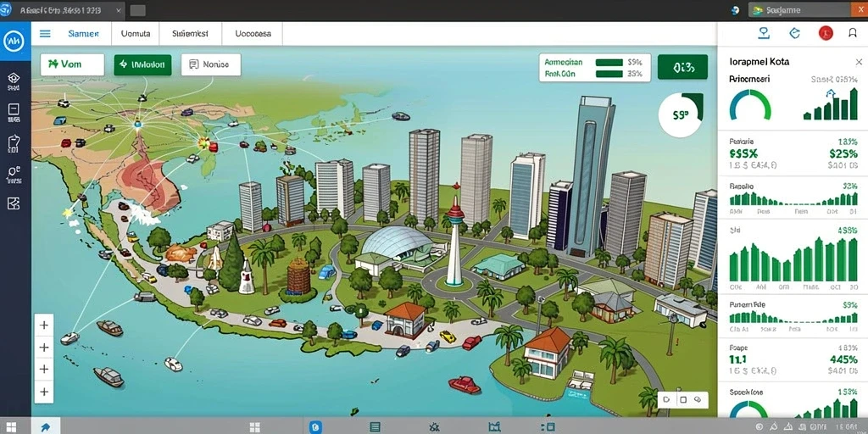Click the clipboard icon in left sidebar

(14, 144)
